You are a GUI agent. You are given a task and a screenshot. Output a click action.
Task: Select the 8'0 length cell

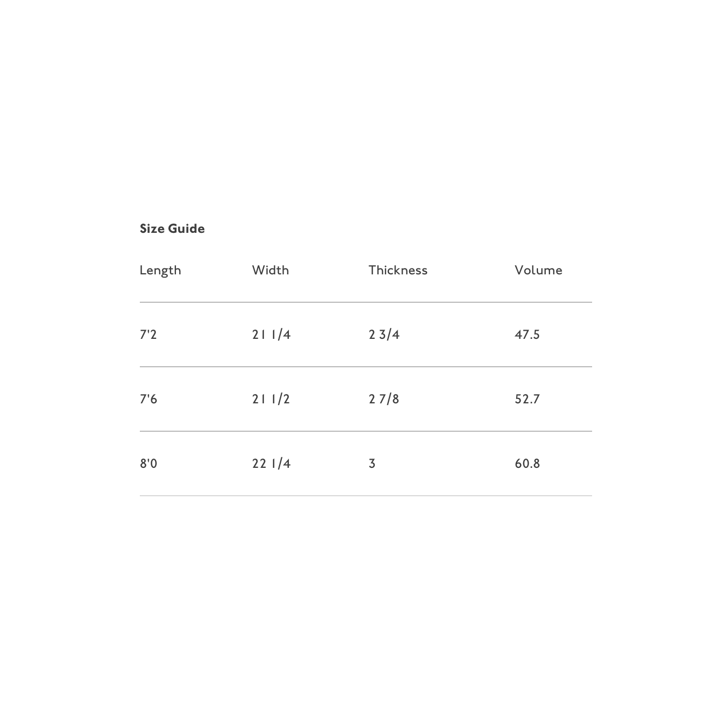click(148, 463)
